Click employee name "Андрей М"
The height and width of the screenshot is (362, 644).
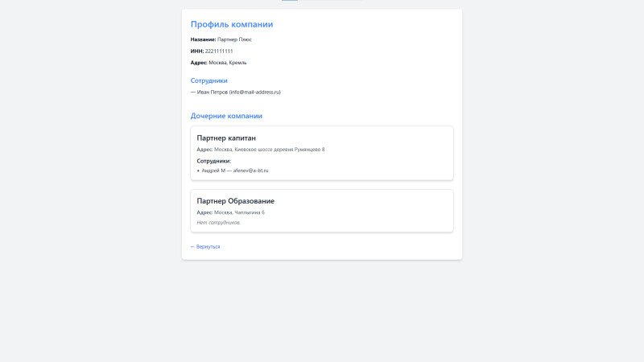point(213,171)
